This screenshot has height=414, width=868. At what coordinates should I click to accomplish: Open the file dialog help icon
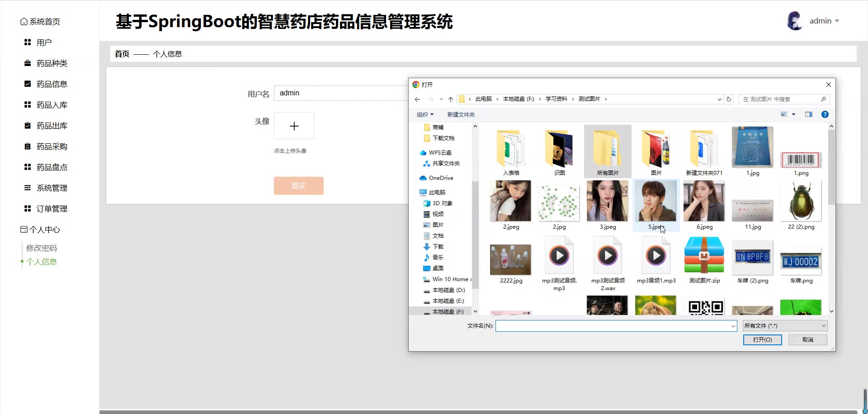pos(825,115)
